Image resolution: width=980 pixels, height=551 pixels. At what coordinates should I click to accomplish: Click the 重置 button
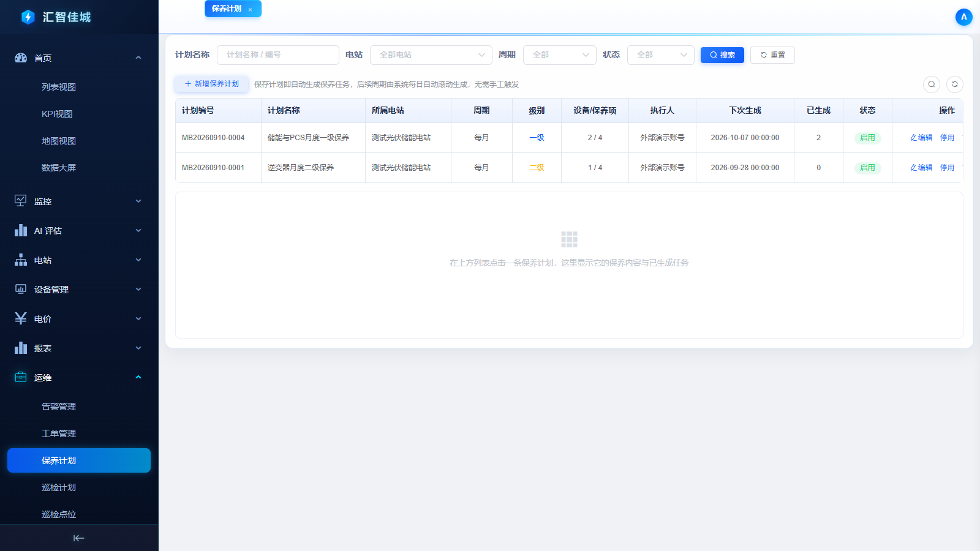772,55
